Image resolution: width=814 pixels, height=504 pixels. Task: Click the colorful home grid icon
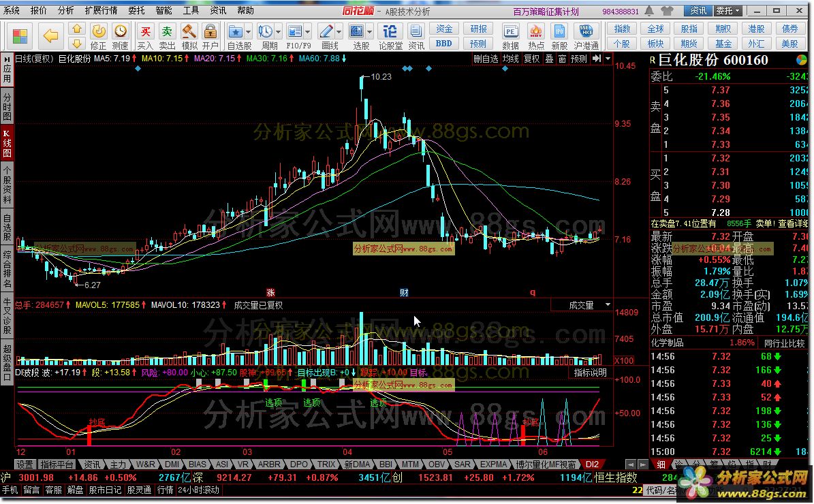pyautogui.click(x=20, y=36)
